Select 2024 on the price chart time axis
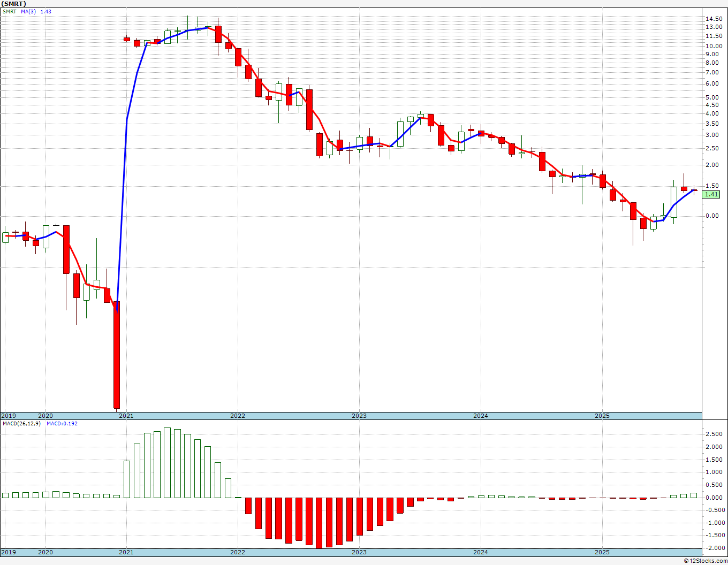Screen dimensions: 728x565 [481, 416]
